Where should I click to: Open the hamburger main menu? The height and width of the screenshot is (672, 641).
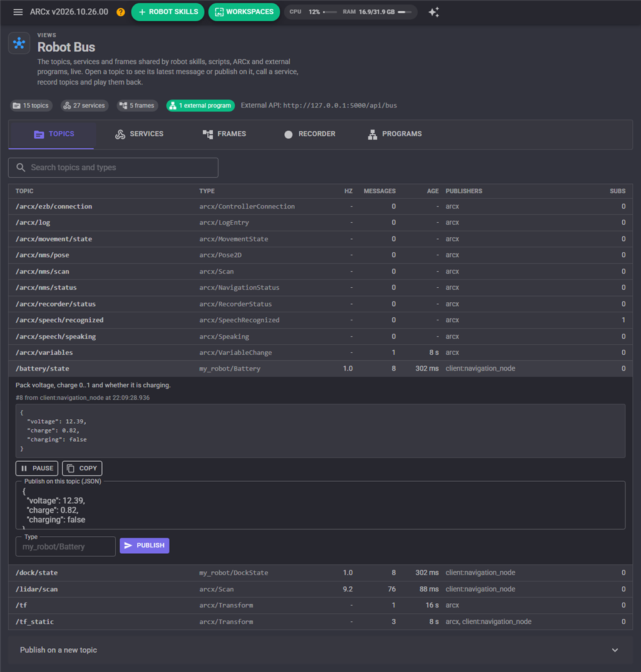pyautogui.click(x=18, y=12)
